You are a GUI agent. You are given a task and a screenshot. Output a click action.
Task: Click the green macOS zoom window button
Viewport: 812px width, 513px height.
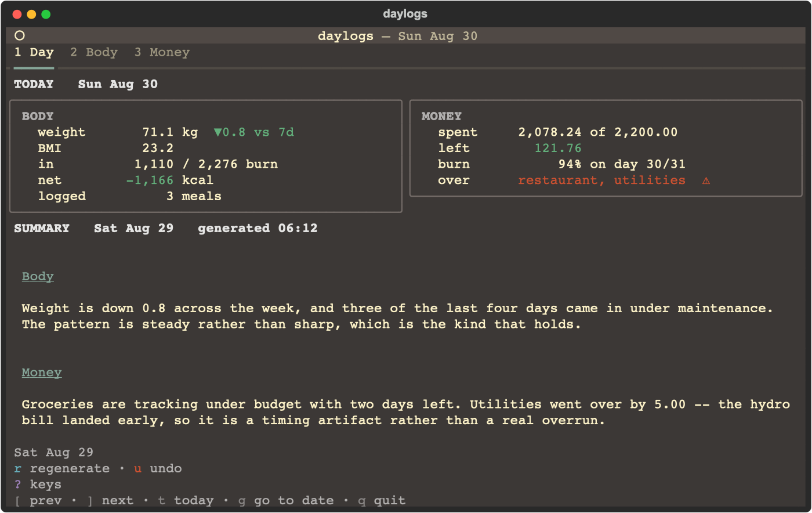(x=46, y=15)
